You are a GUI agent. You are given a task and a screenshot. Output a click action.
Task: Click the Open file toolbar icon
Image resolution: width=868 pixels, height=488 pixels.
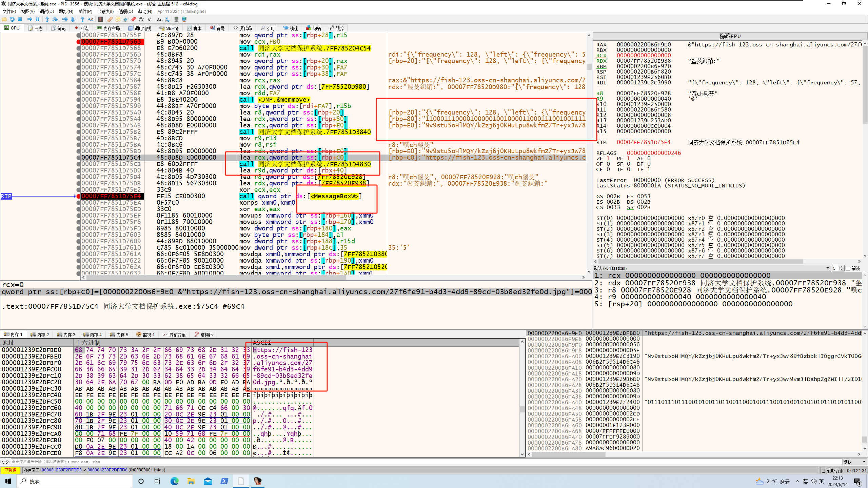pos(4,19)
